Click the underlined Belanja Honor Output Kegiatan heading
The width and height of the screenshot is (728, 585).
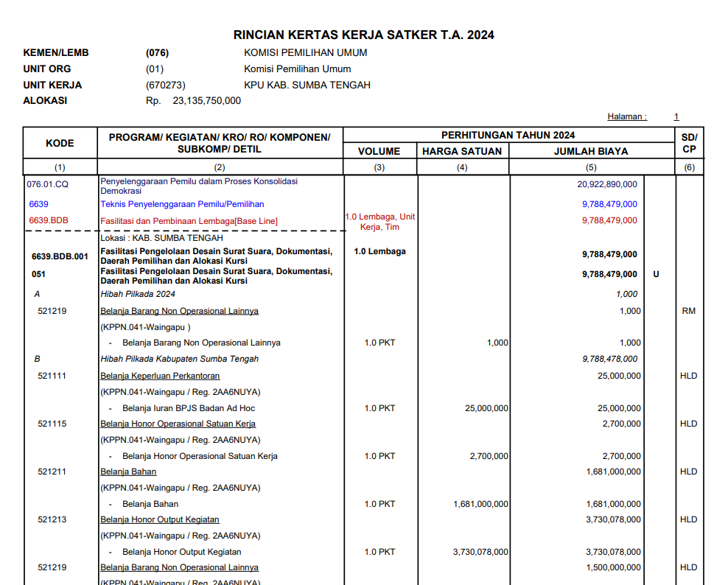(160, 519)
